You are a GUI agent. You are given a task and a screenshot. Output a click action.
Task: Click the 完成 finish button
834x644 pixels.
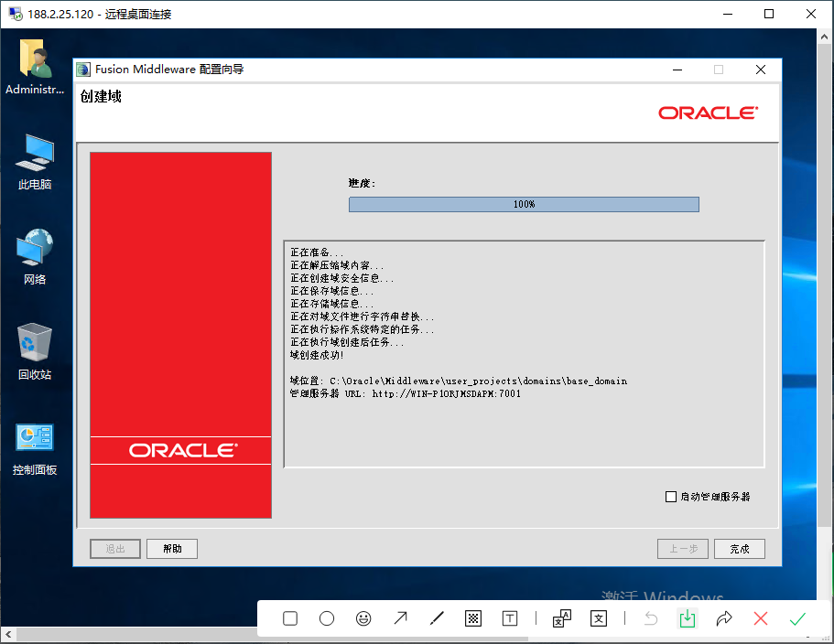click(740, 549)
